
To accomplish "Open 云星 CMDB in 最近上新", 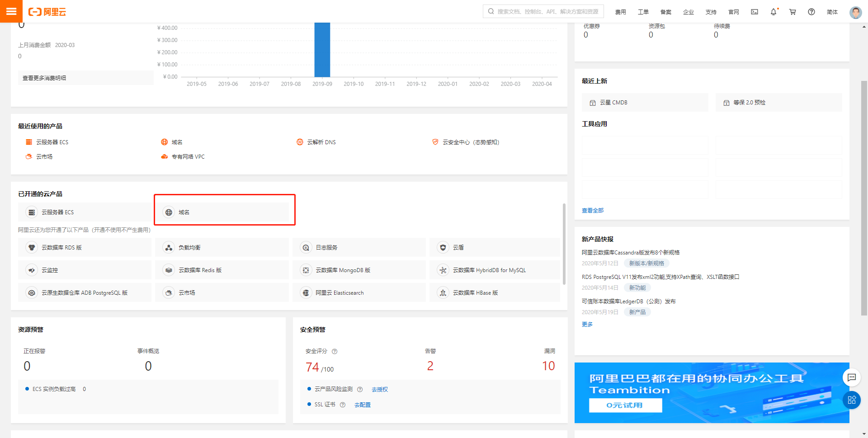I will coord(645,103).
